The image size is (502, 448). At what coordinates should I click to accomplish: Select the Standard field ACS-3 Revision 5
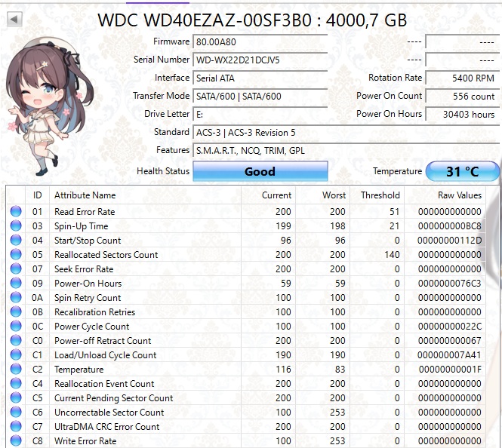[x=346, y=133]
